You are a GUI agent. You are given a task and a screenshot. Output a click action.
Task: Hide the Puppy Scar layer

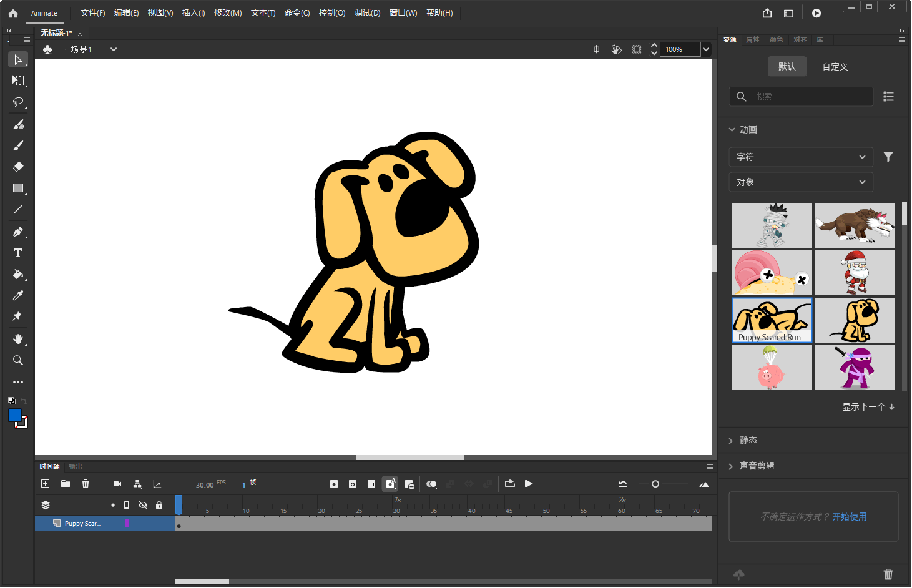[x=143, y=523]
